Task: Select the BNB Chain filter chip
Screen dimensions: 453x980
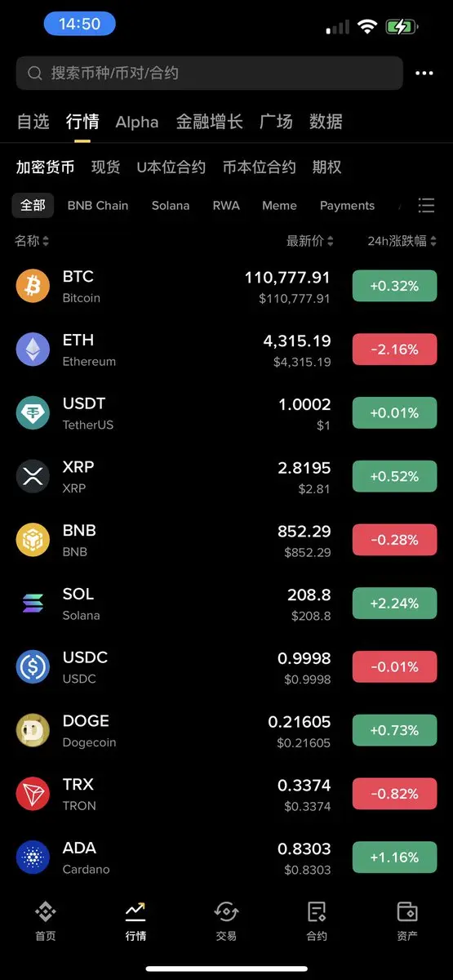Action: click(98, 206)
